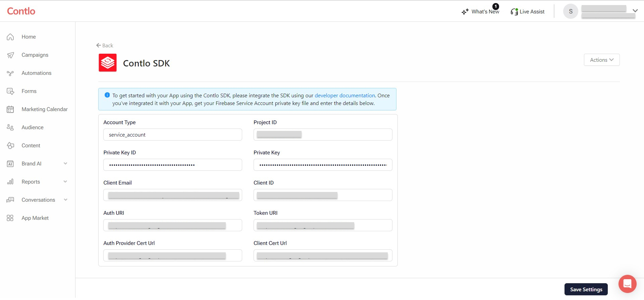Screen dimensions: 644x300
Task: Select Marketing Calendar menu item
Action: pyautogui.click(x=45, y=109)
